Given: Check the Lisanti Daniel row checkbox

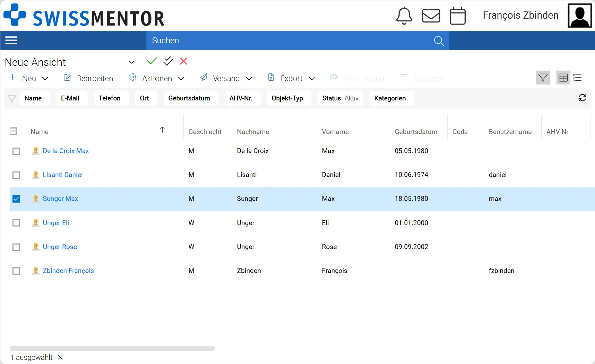Looking at the screenshot, I should coord(16,175).
